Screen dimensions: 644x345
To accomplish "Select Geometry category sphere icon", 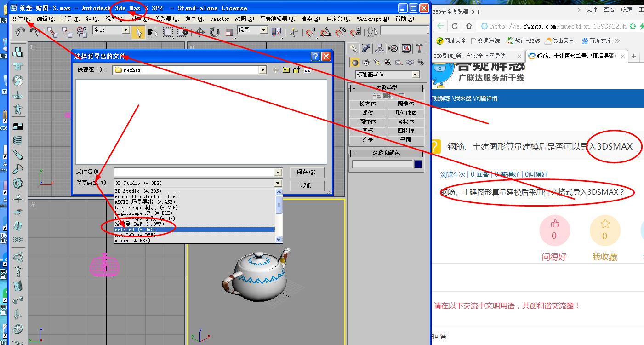I will point(355,63).
